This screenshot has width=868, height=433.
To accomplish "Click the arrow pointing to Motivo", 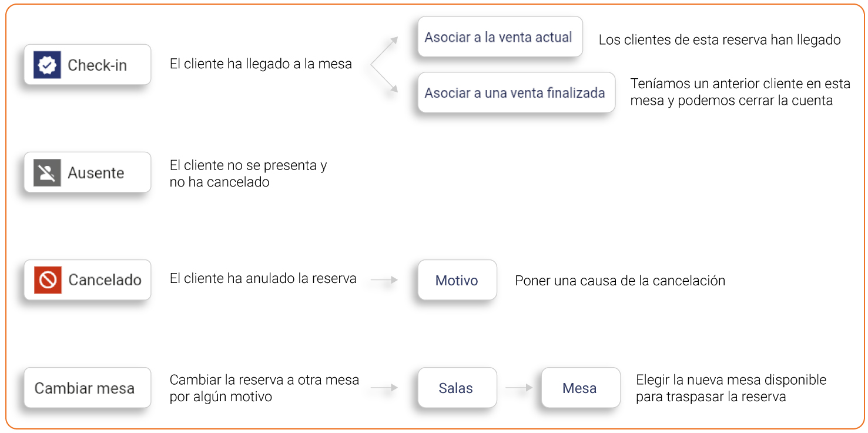I will click(x=384, y=281).
